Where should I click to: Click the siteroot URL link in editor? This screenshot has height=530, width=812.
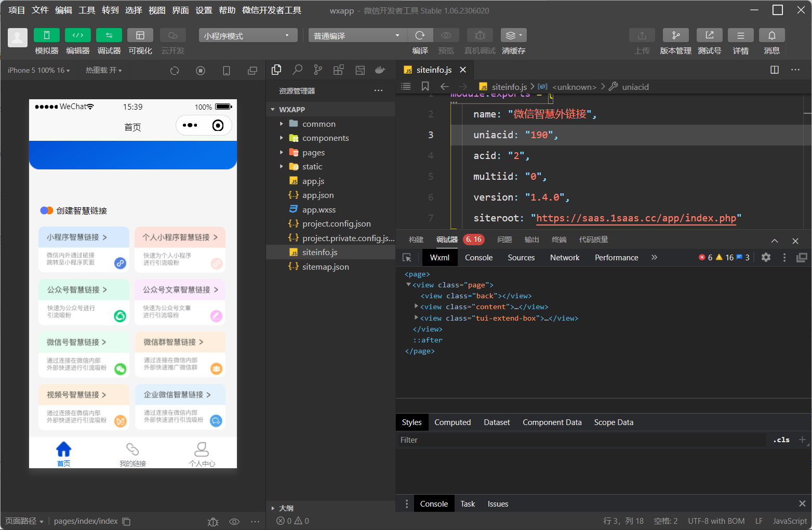click(636, 218)
